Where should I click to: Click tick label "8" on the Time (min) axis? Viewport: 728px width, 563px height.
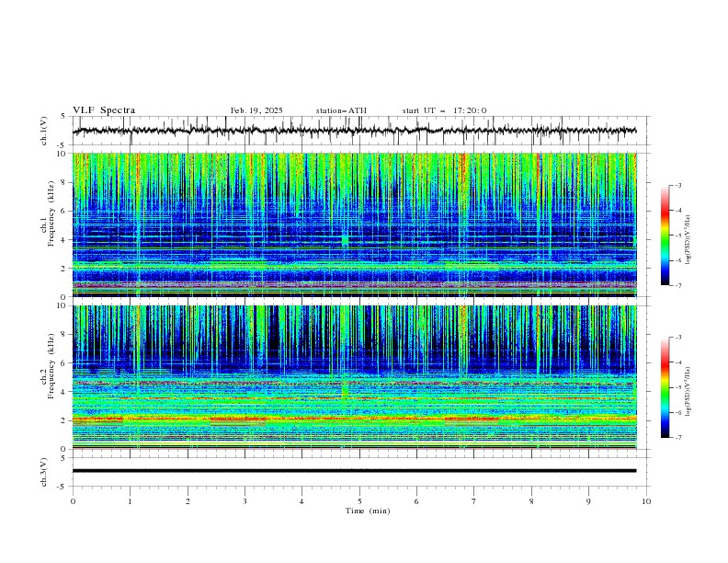tap(531, 501)
